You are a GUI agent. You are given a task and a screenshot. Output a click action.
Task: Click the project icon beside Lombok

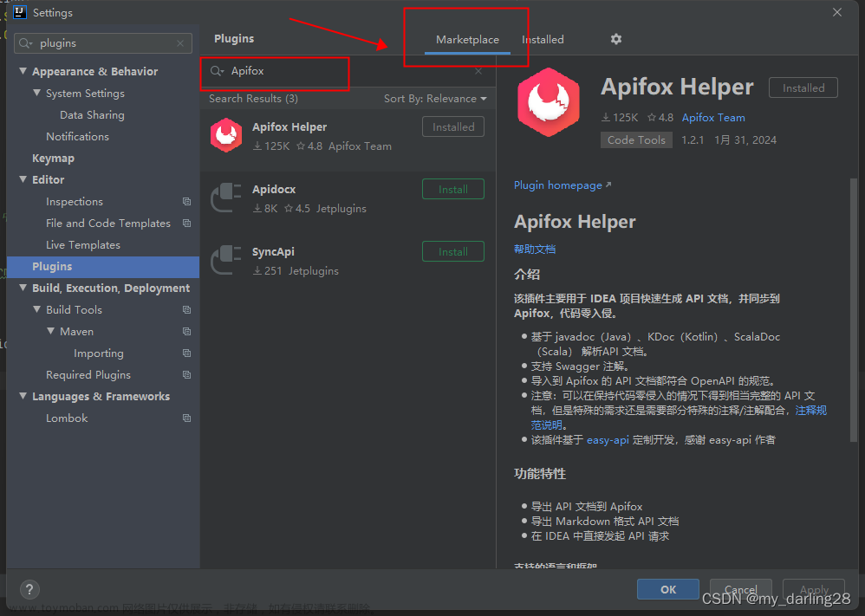(187, 418)
